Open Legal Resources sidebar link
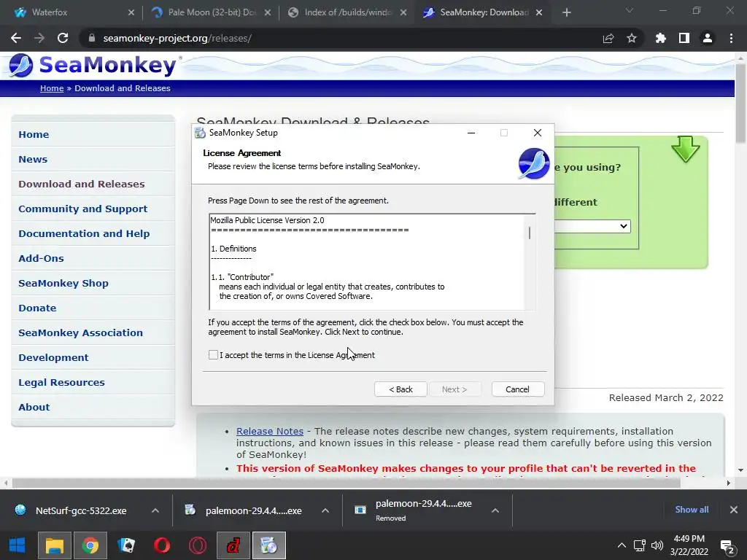The width and height of the screenshot is (747, 560). [61, 382]
